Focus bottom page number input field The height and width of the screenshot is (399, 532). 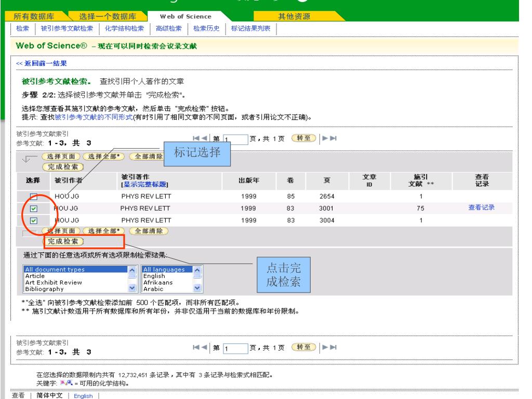(x=235, y=349)
